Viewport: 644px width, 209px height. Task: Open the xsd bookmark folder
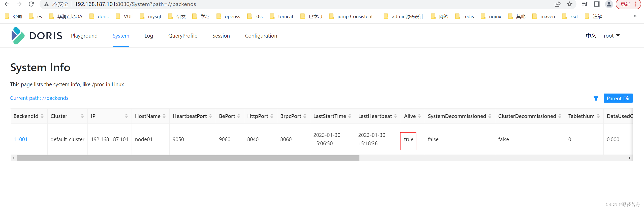pos(570,16)
